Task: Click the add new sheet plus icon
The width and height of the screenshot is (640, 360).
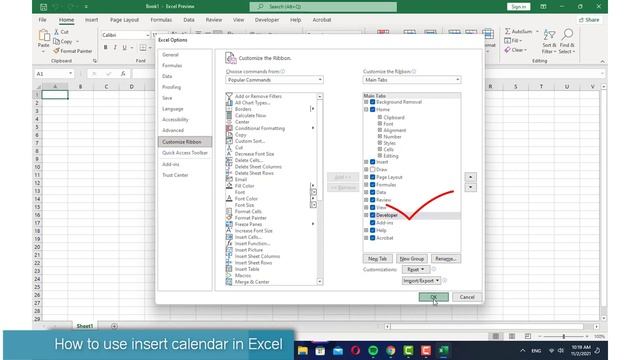Action: [x=114, y=326]
